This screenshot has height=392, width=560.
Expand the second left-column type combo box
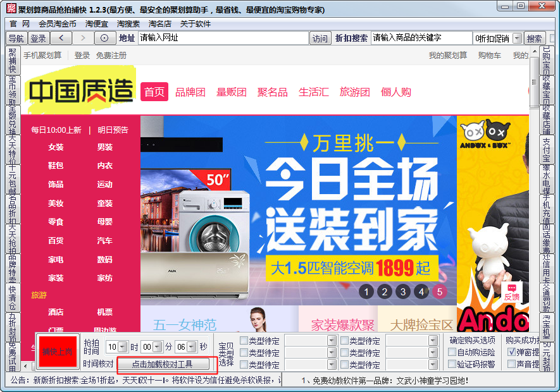[x=332, y=353]
